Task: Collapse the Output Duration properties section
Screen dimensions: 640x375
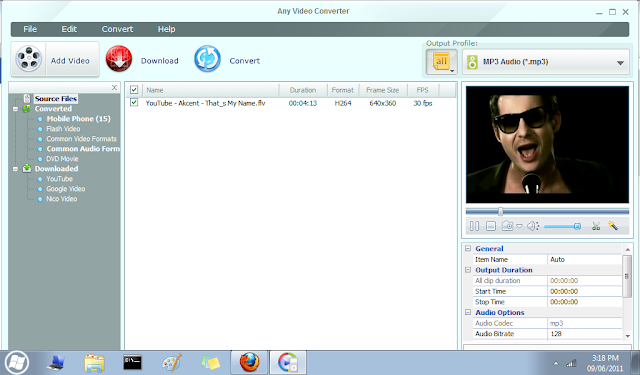Action: [x=468, y=270]
